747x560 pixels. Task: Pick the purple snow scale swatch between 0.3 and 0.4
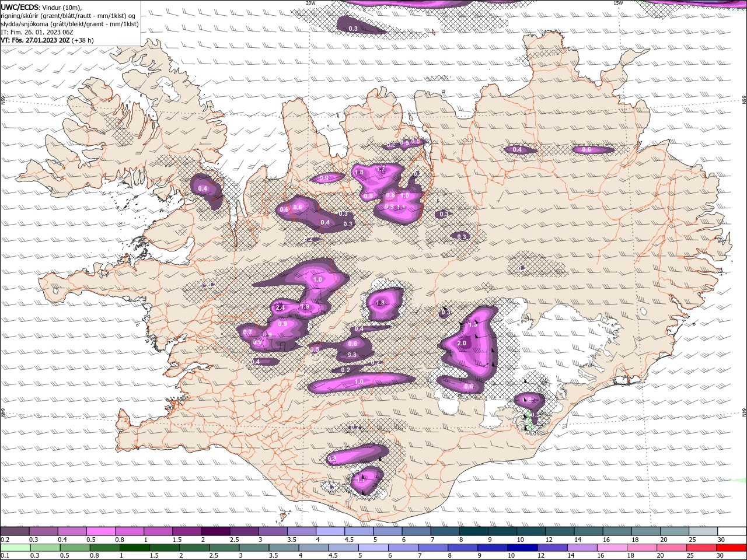point(43,531)
